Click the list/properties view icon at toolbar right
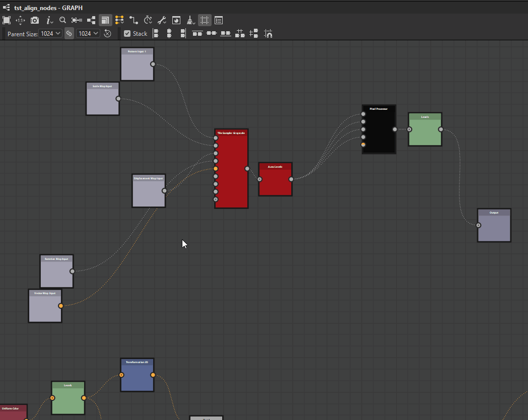Screen dimensions: 528x420 (x=218, y=20)
